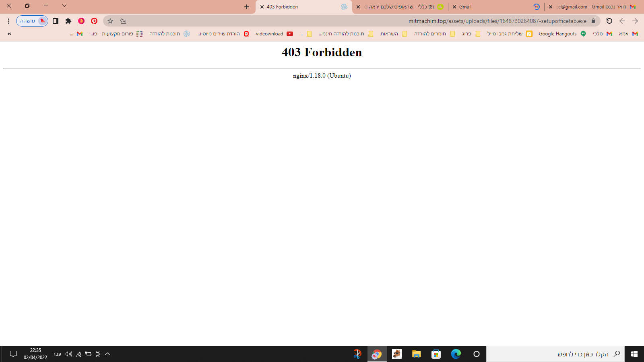Open the volume control in the tray

[69, 354]
